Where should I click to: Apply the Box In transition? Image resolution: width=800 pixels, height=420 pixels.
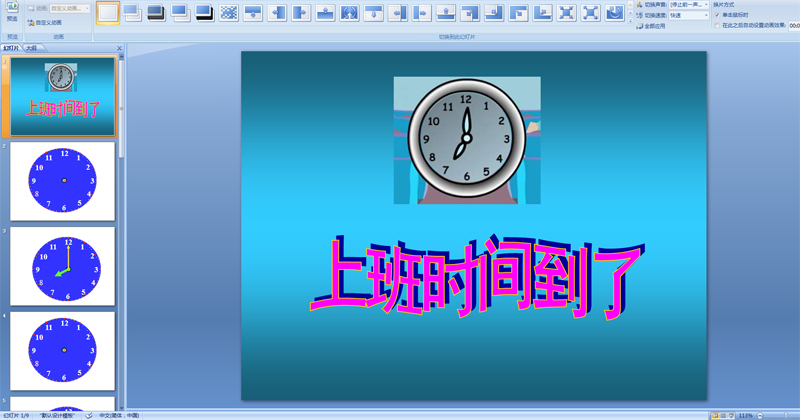coord(566,13)
